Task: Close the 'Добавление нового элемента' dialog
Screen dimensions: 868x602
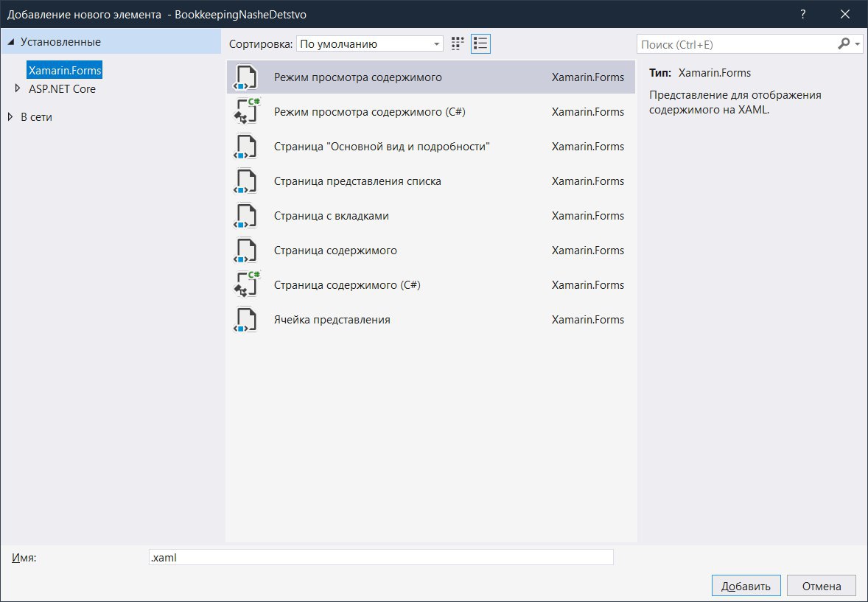Action: click(844, 14)
